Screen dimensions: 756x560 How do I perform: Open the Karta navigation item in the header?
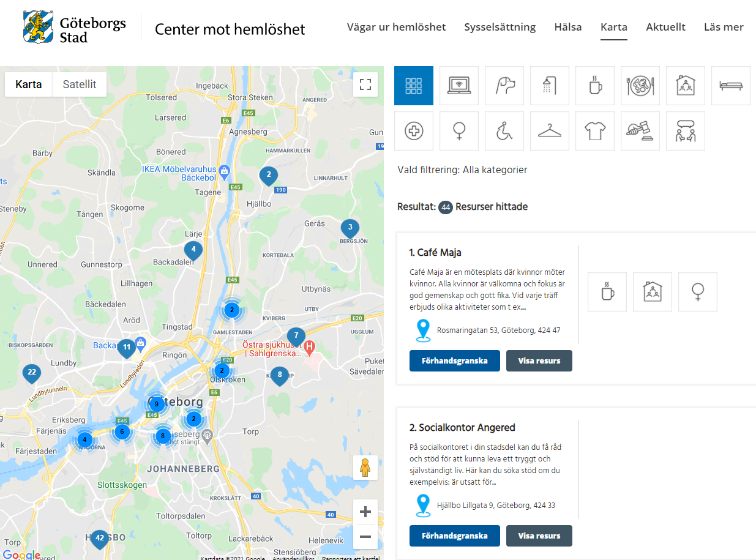pyautogui.click(x=614, y=27)
